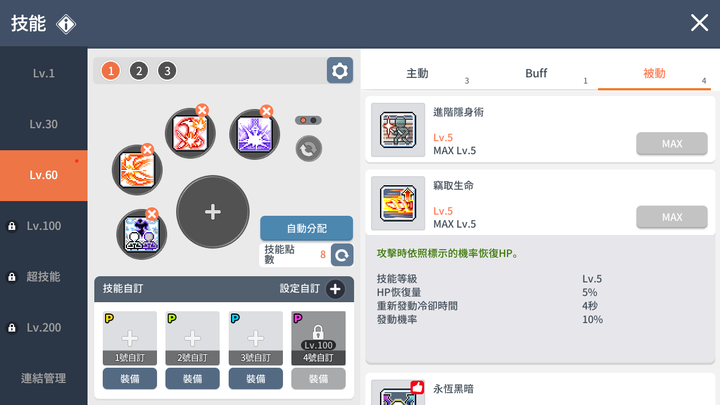This screenshot has width=720, height=405.
Task: Open 連結管理 in the sidebar
Action: pos(44,378)
